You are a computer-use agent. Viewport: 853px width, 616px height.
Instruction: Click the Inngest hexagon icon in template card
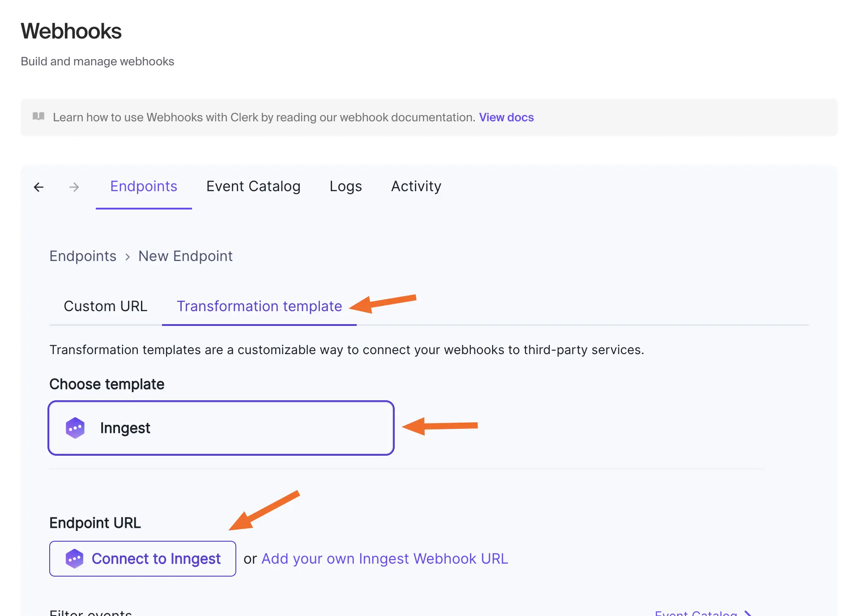(x=75, y=428)
